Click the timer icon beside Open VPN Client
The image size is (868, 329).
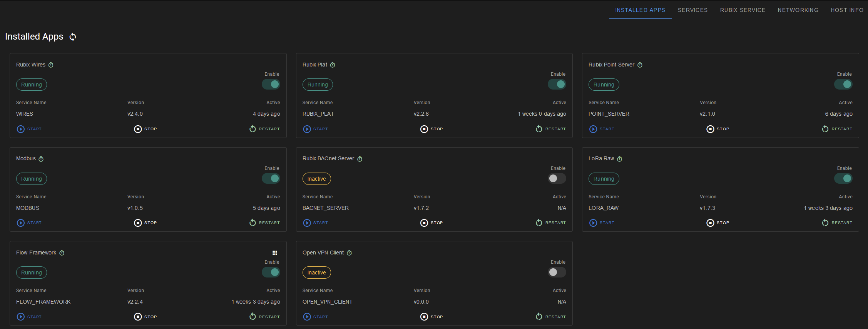coord(349,253)
